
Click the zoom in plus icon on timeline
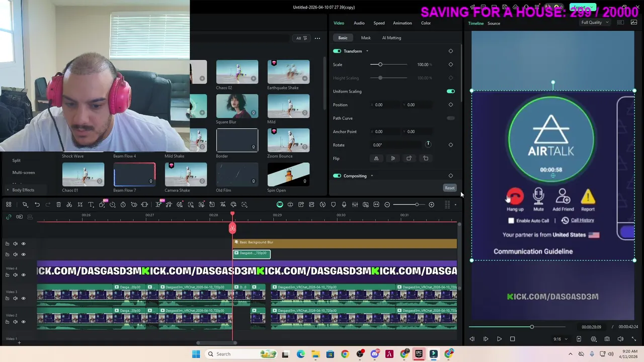click(431, 205)
